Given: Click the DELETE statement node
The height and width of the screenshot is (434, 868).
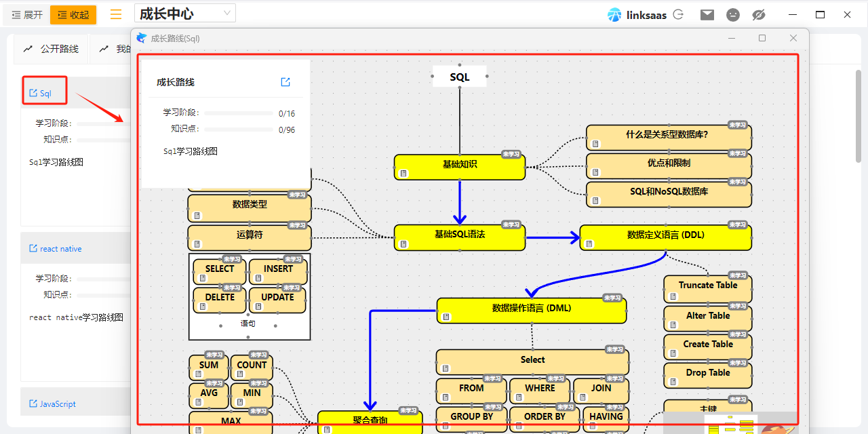Looking at the screenshot, I should point(220,300).
